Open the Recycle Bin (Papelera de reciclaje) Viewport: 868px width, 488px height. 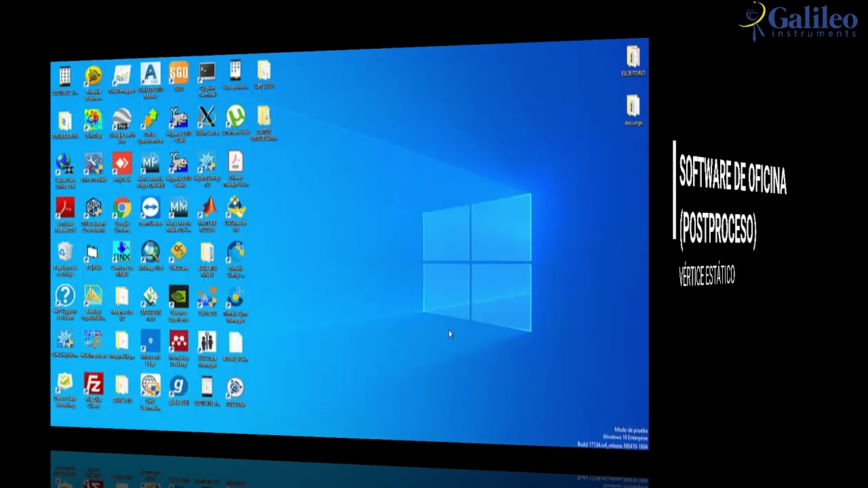click(65, 259)
